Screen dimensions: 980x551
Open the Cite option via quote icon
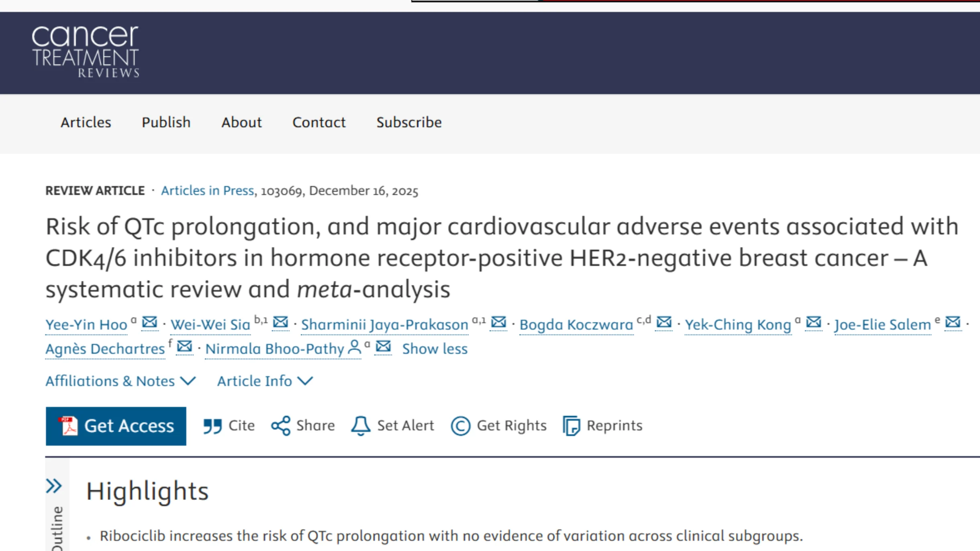[212, 425]
